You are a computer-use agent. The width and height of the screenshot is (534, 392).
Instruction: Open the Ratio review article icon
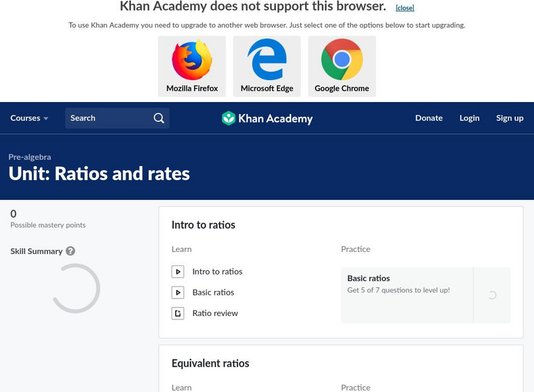click(x=178, y=313)
